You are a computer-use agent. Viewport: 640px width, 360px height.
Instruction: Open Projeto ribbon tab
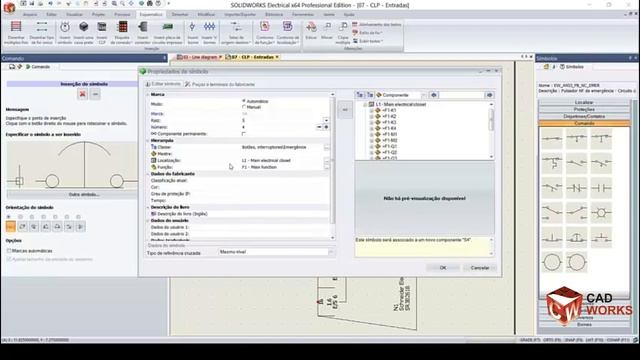pos(98,14)
